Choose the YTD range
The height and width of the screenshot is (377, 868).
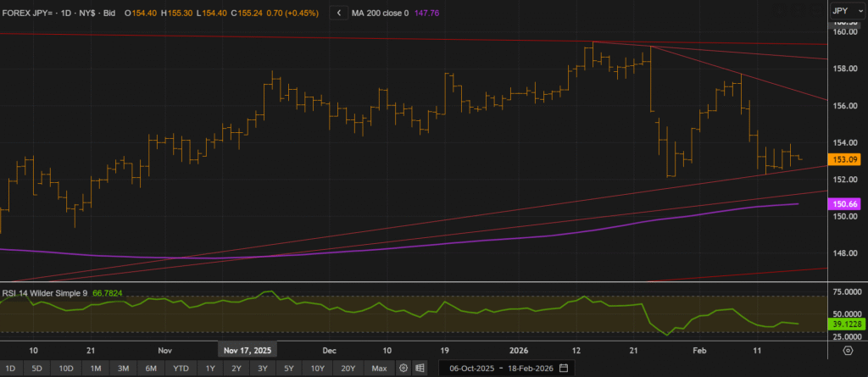click(x=181, y=369)
